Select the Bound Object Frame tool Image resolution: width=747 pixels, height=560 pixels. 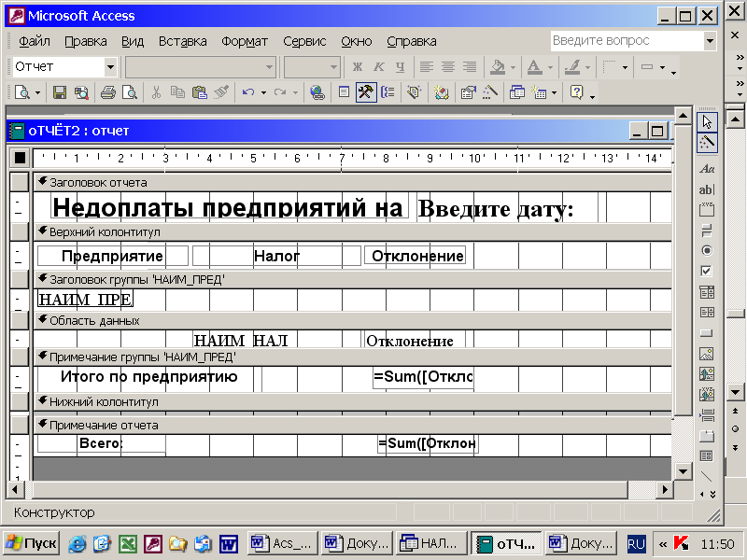pos(707,395)
